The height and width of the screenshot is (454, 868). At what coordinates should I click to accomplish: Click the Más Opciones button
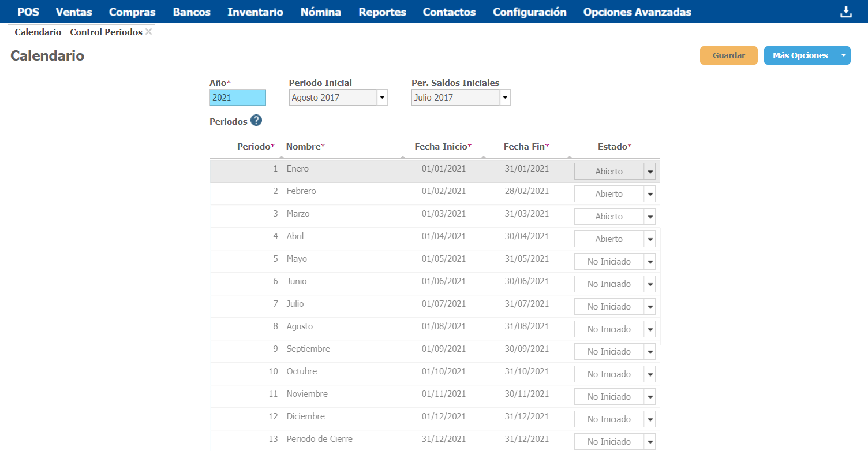point(800,55)
